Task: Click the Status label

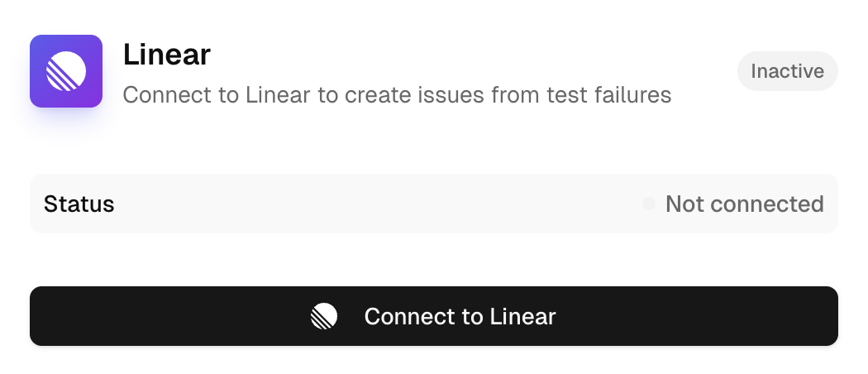Action: tap(79, 204)
